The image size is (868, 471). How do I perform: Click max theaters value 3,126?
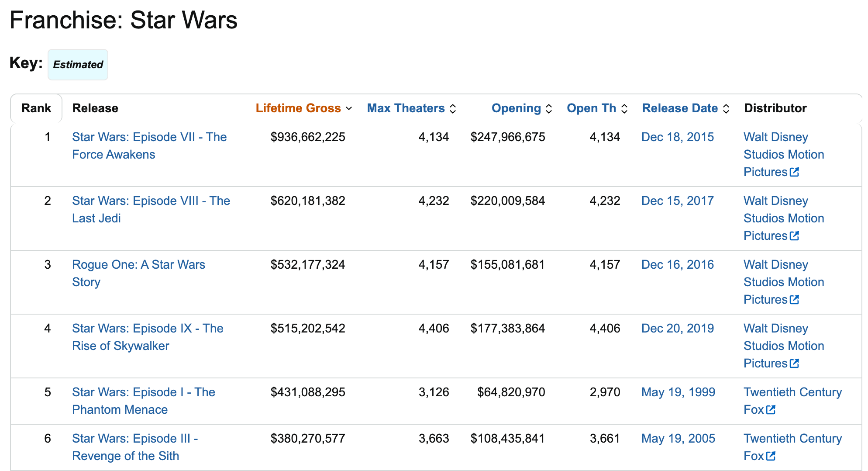pyautogui.click(x=434, y=392)
